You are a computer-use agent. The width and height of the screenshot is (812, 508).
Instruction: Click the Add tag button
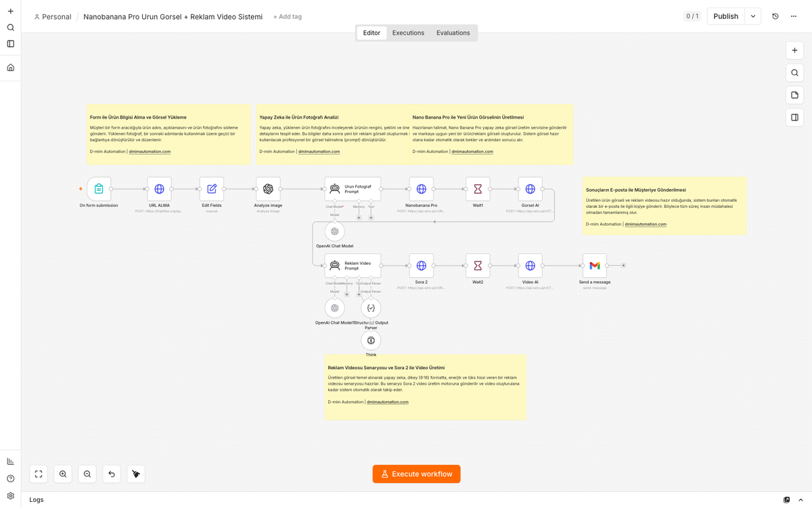point(288,16)
